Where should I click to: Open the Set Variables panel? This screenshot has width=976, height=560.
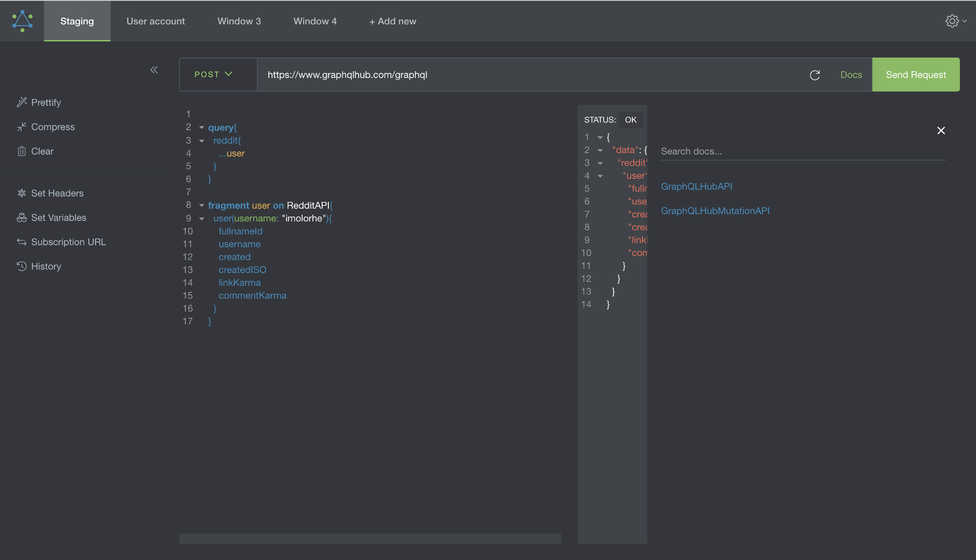59,218
